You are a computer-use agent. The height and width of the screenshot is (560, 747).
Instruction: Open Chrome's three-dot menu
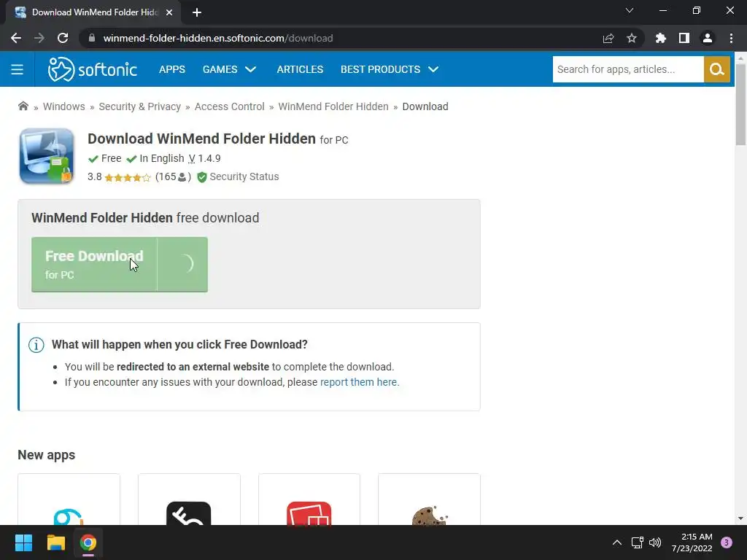pyautogui.click(x=731, y=38)
